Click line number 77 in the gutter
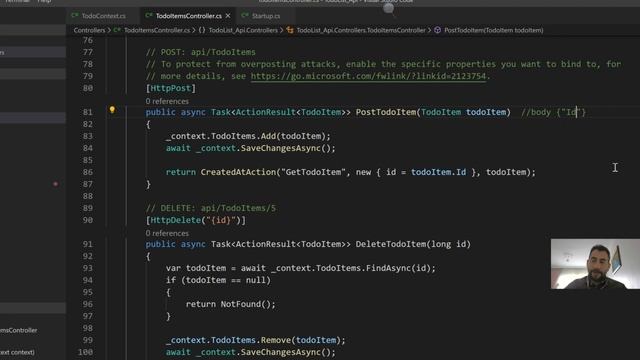640x360 pixels. (x=88, y=52)
